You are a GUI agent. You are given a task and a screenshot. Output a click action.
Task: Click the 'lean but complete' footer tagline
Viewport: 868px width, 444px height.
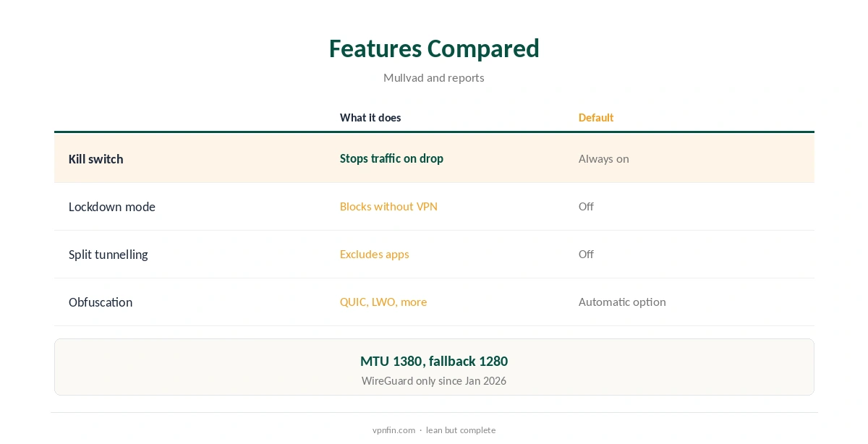coord(461,430)
